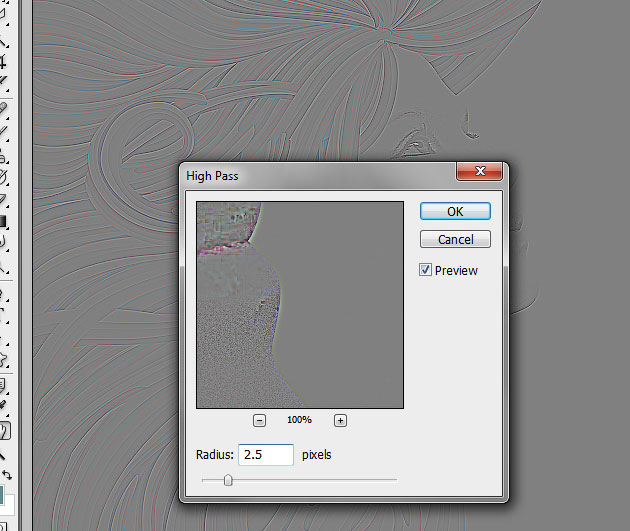Select the Gradient tool in toolbar
Screen dimensions: 630x531
click(x=3, y=221)
